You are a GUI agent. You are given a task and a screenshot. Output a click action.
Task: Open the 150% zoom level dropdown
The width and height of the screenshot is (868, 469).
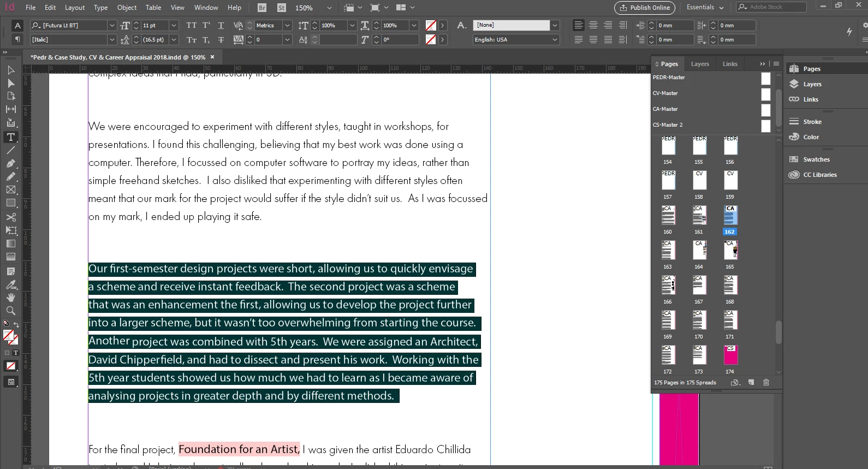pos(329,8)
